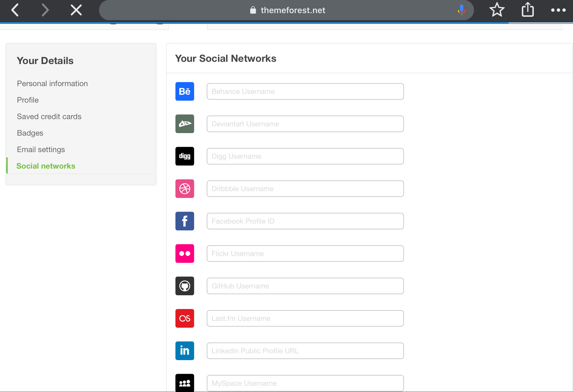
Task: Focus the Deviantart Username field
Action: point(305,124)
